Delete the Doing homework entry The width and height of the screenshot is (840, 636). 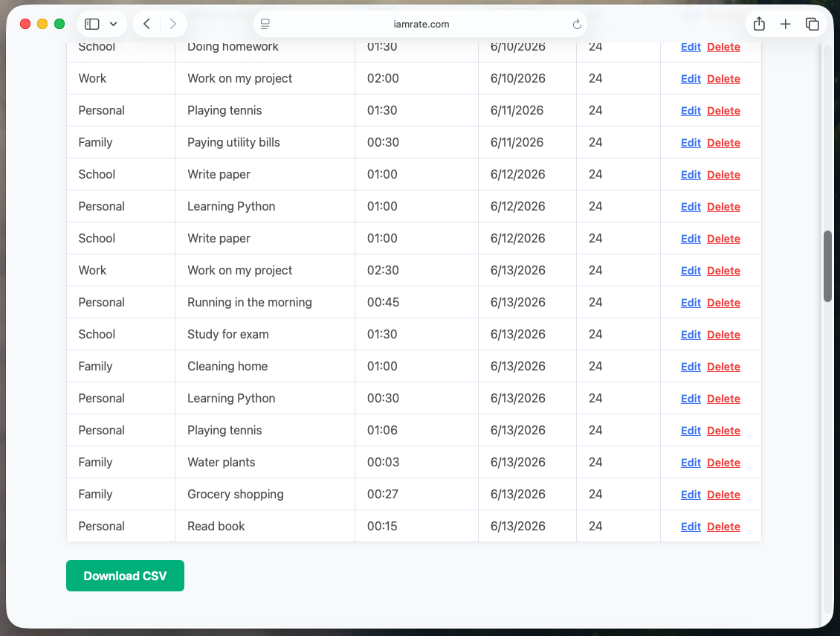click(724, 47)
